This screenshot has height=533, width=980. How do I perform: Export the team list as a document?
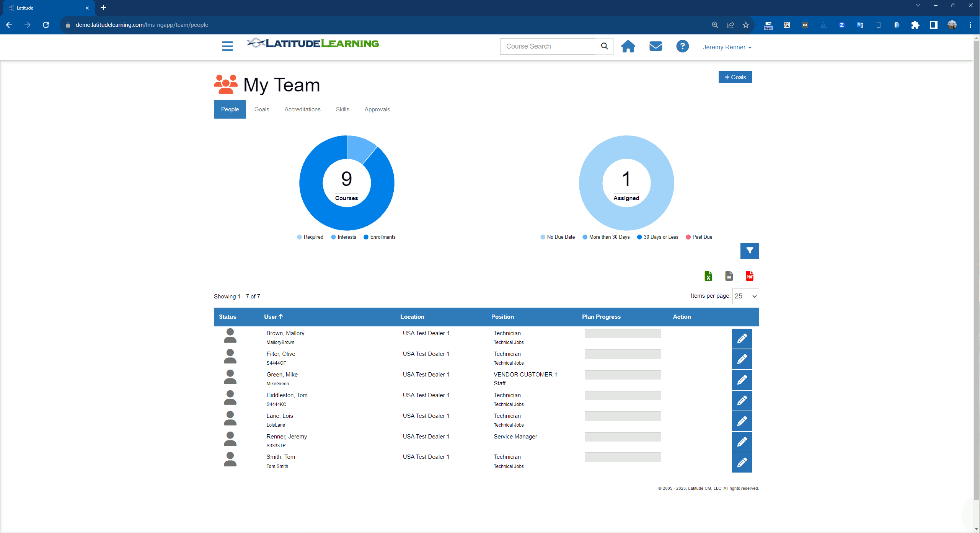point(728,276)
